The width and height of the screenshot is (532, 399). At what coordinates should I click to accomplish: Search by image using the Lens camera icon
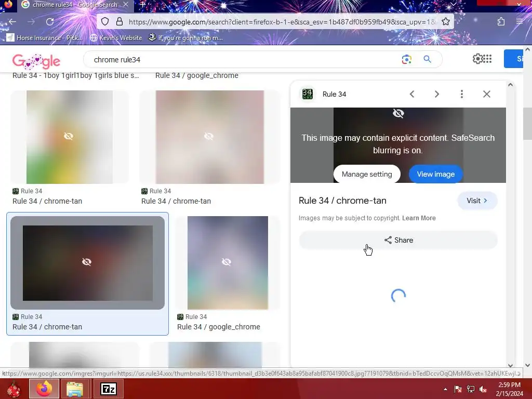(x=406, y=59)
